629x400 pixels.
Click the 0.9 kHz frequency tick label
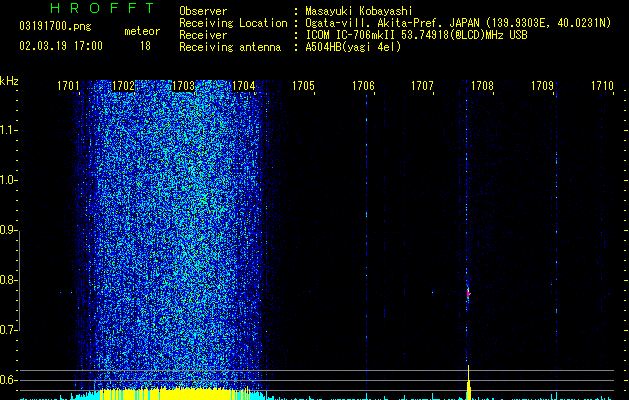[x=7, y=230]
